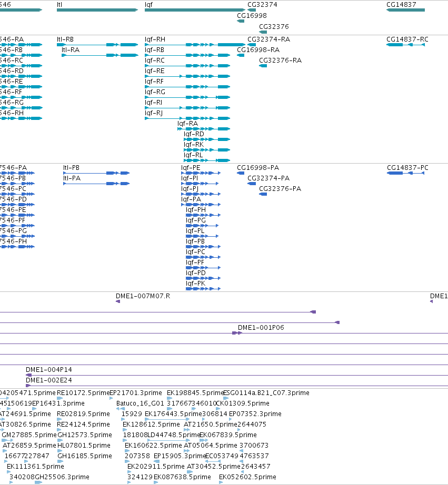Click the lqf-RJ transcript label

[x=154, y=113]
